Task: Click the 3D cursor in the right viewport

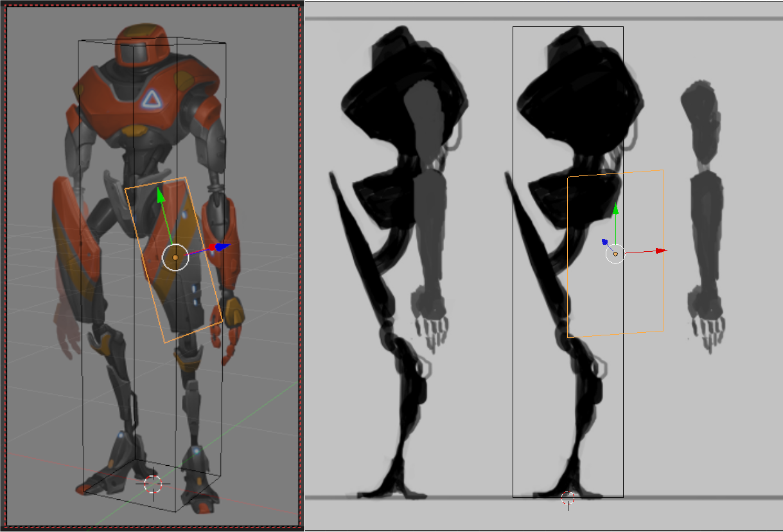Action: tap(568, 497)
